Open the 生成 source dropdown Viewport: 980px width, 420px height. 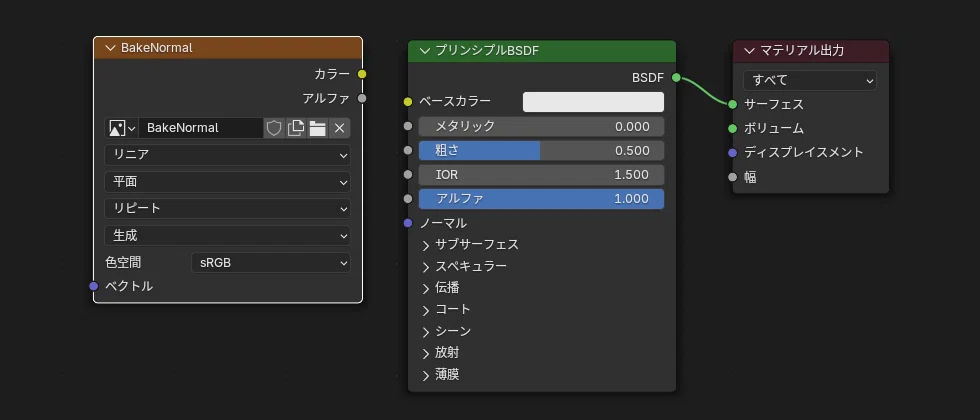[228, 236]
